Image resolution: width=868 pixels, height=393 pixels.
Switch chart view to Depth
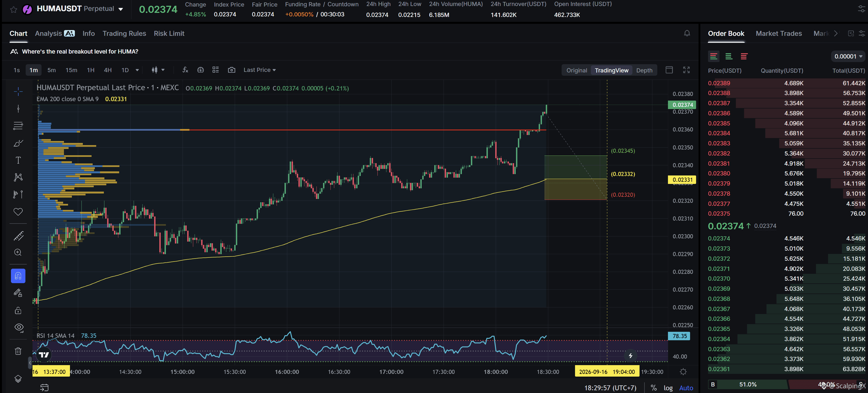point(644,70)
